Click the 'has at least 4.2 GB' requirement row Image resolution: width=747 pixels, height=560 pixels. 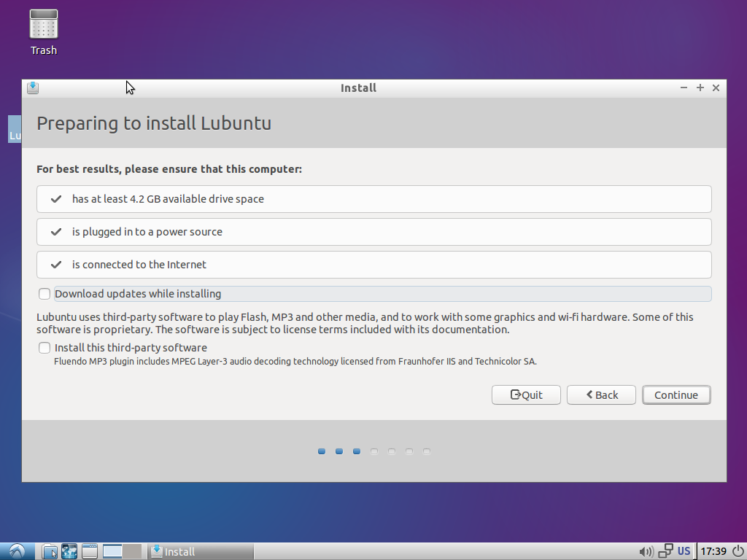tap(374, 199)
